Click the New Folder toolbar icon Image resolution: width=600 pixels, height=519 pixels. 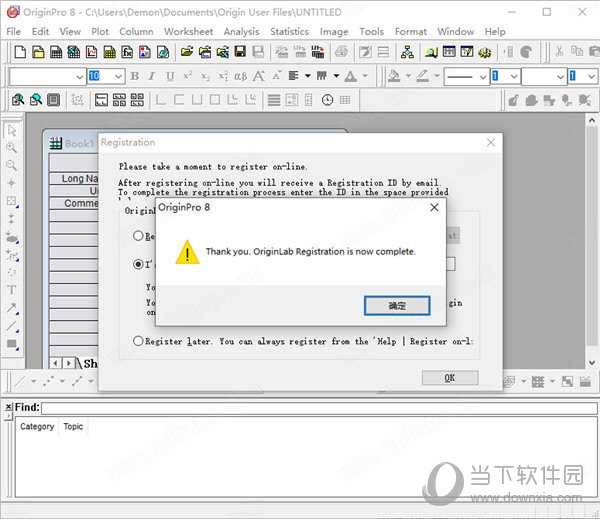tap(38, 52)
